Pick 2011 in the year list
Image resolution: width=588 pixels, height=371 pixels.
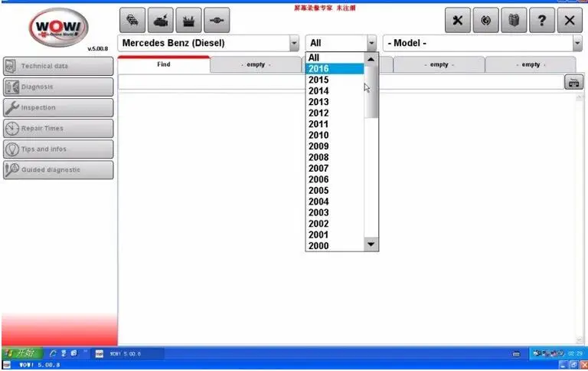(x=335, y=124)
